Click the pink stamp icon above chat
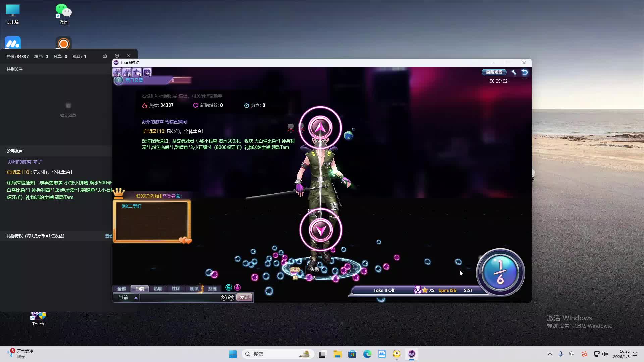644x362 pixels. 237,288
